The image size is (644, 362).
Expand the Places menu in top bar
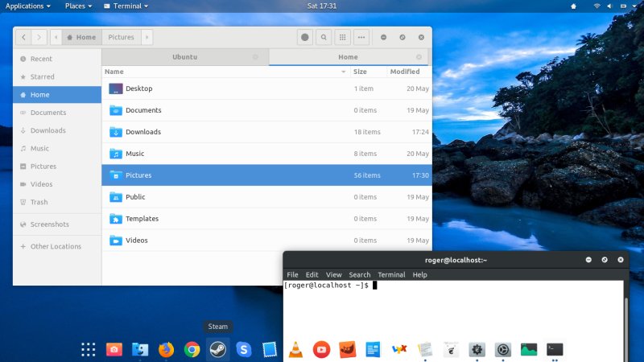tap(78, 6)
